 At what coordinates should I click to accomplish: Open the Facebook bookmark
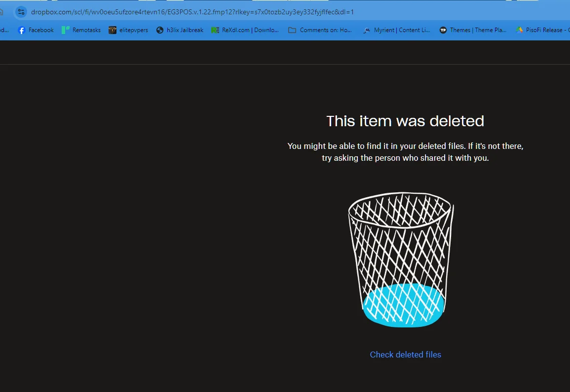36,30
